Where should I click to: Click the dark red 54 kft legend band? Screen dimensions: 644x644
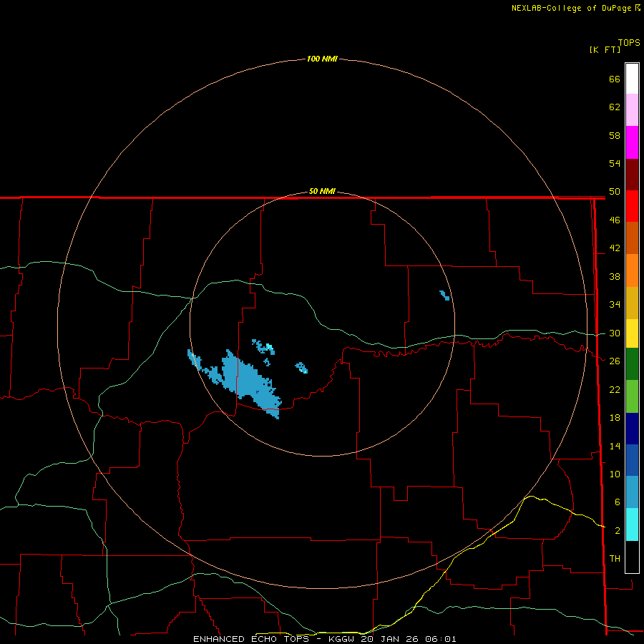632,174
